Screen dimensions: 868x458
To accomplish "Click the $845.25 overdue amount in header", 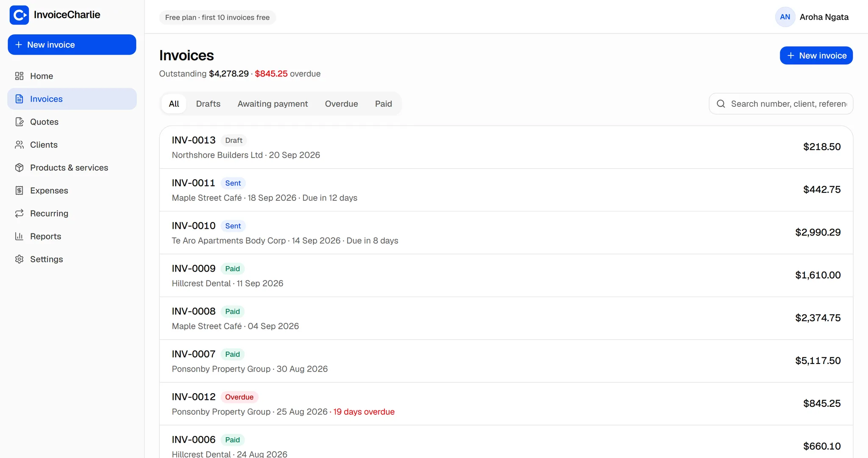I will click(x=271, y=74).
